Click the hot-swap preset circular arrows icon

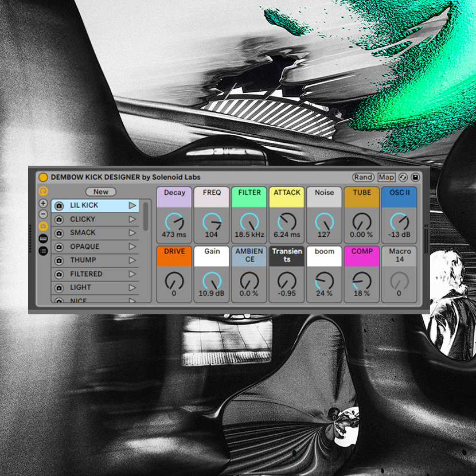403,177
